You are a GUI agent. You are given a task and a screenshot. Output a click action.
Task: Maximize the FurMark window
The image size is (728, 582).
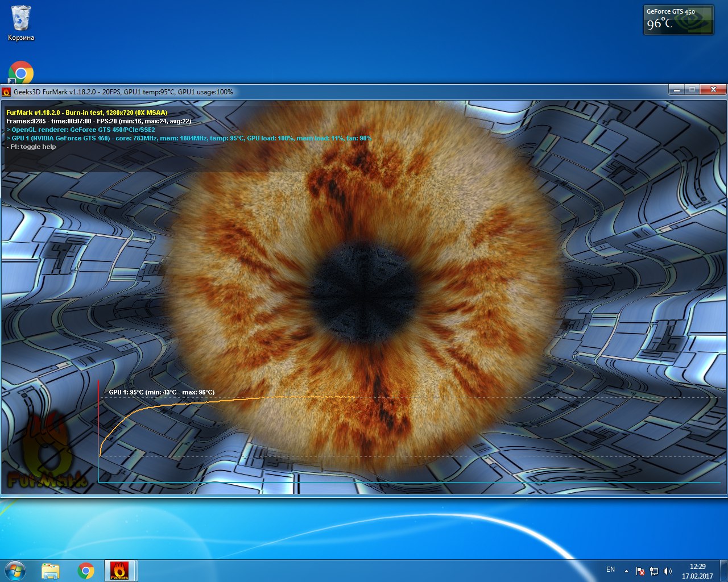[x=692, y=90]
